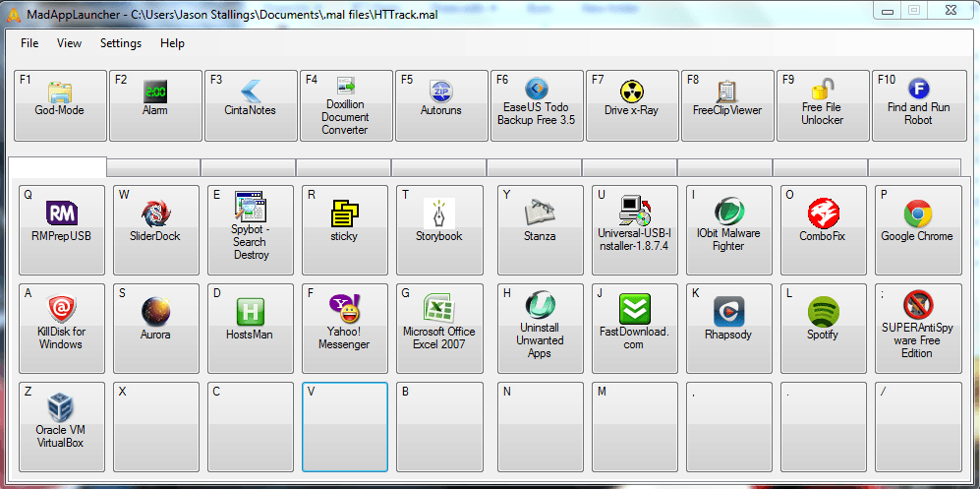Launch FastDownload.com

635,329
